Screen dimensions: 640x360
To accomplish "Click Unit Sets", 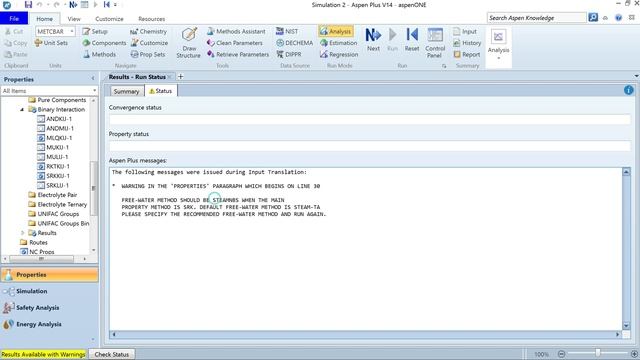I will pyautogui.click(x=51, y=43).
